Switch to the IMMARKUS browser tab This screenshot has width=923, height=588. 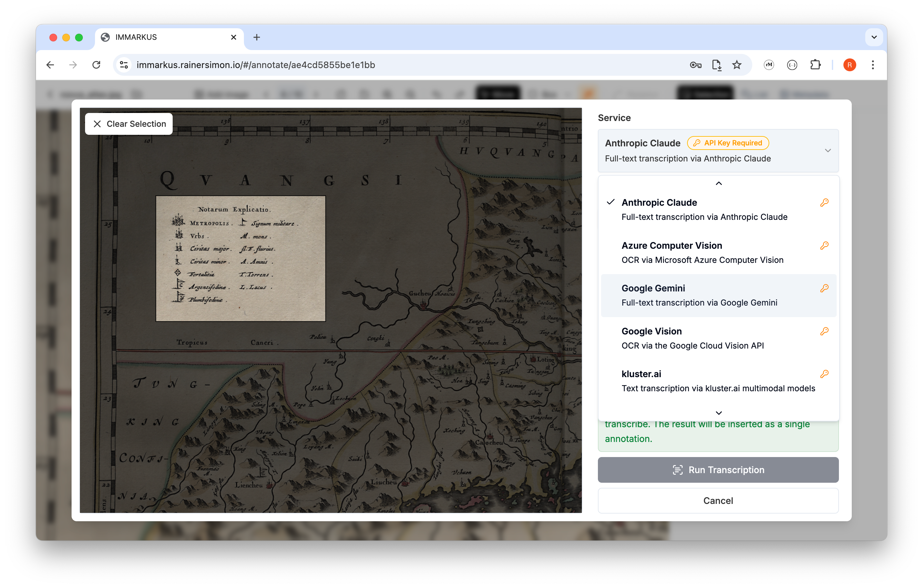point(169,37)
